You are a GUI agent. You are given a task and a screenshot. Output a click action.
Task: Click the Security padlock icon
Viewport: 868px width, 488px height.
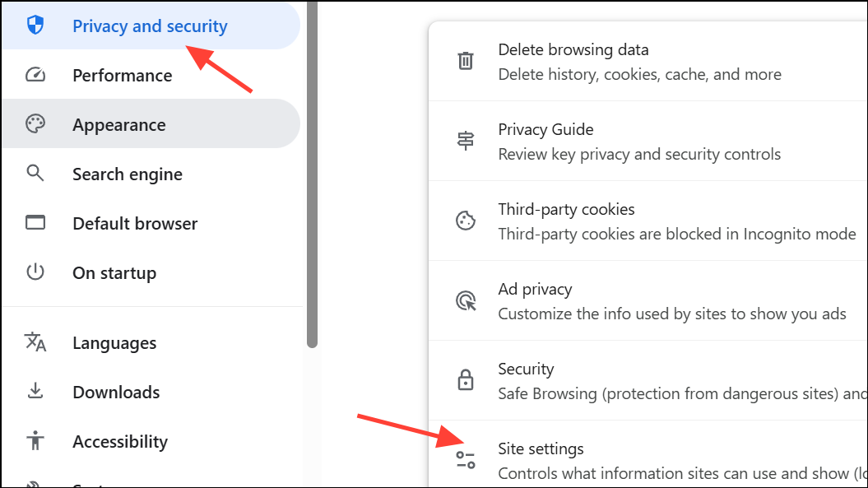(466, 380)
